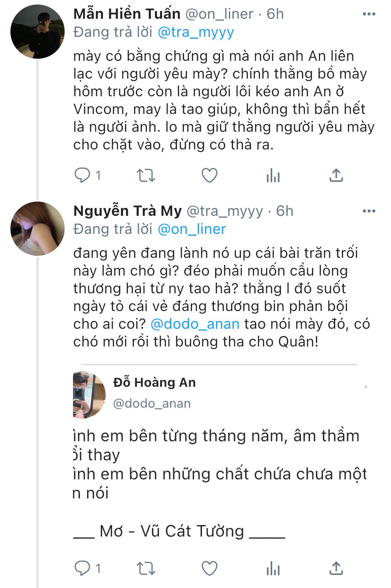This screenshot has height=588, width=391.
Task: Open the @tra_myyy reply mention link
Action: tap(196, 32)
